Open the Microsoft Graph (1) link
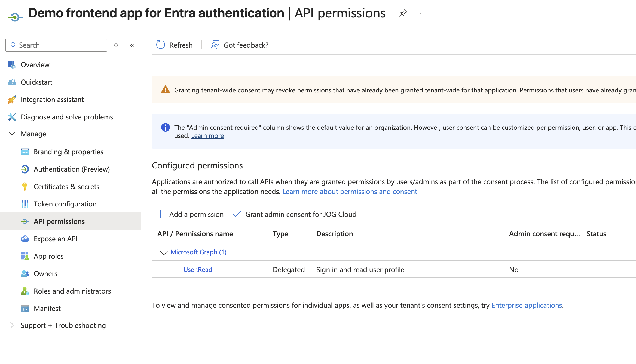This screenshot has width=636, height=364. pyautogui.click(x=198, y=252)
